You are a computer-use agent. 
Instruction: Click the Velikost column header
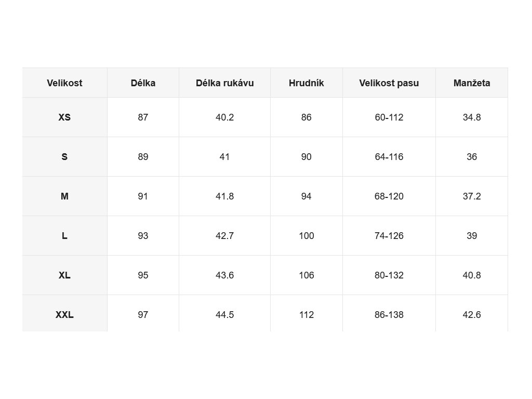(x=64, y=83)
